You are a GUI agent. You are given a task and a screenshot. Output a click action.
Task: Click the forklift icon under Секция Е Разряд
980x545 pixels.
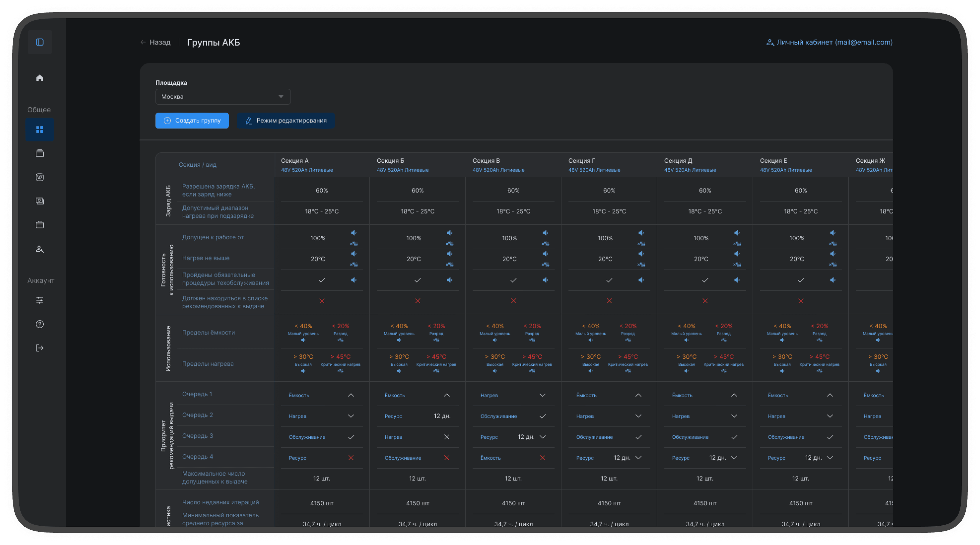click(x=819, y=340)
